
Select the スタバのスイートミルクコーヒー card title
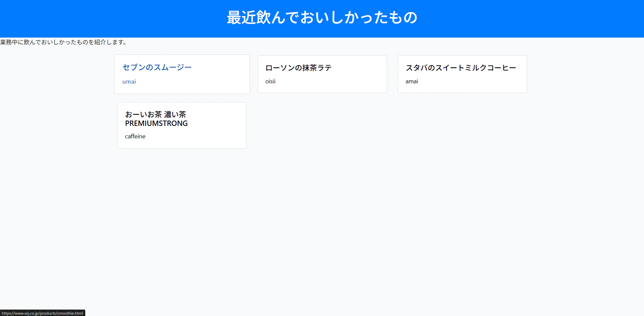coord(461,68)
